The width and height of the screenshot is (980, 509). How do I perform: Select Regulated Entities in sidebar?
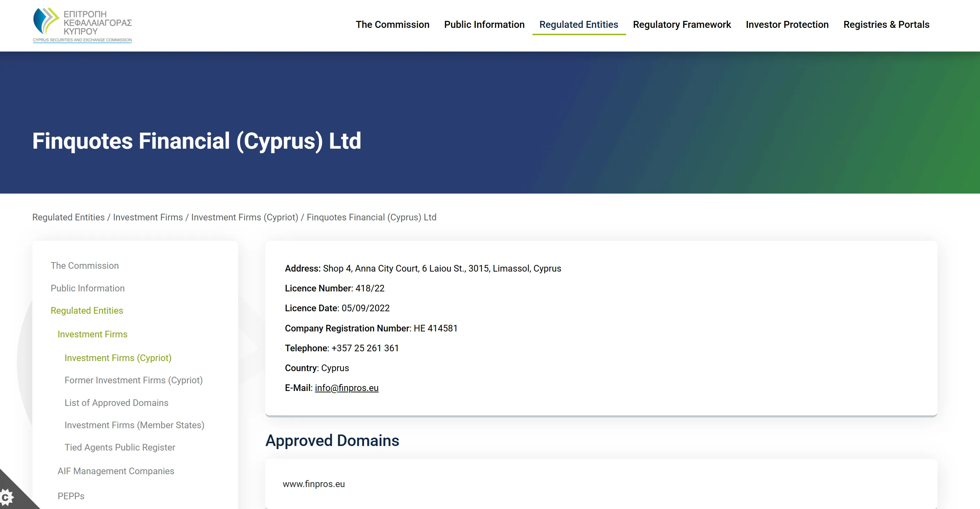point(87,311)
